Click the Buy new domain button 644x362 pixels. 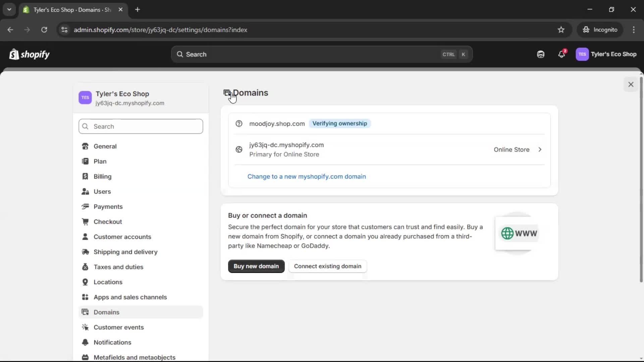pyautogui.click(x=256, y=266)
